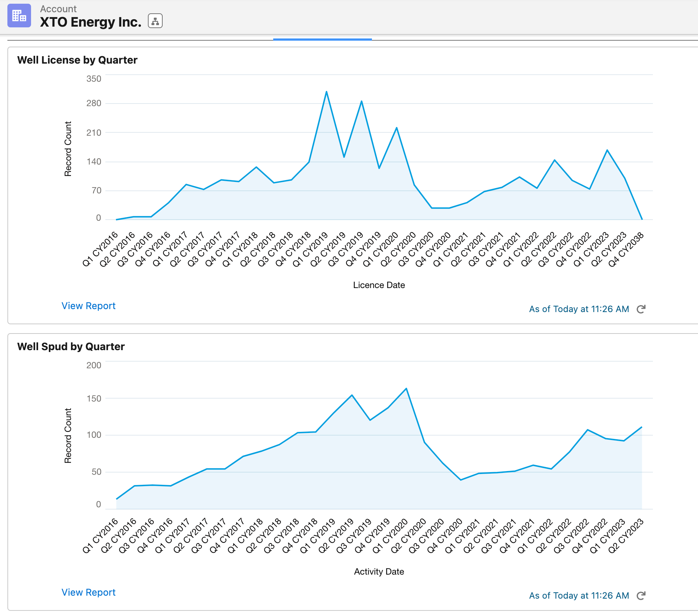The height and width of the screenshot is (616, 698).
Task: Click the tallest peak on the Well License chart
Action: pos(327,91)
